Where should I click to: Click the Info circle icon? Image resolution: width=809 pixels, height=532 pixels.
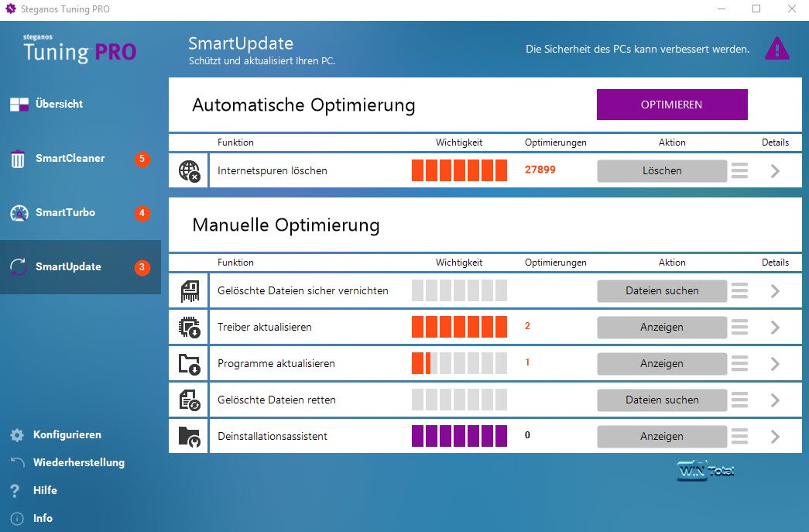pos(17,518)
